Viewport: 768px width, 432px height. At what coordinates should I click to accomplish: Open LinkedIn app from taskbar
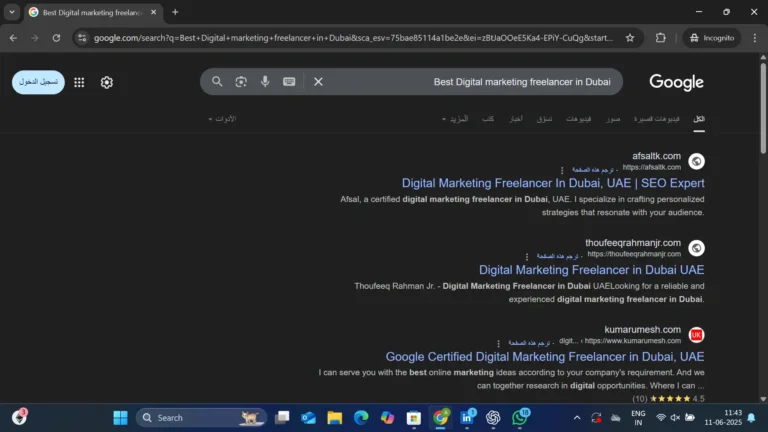467,418
